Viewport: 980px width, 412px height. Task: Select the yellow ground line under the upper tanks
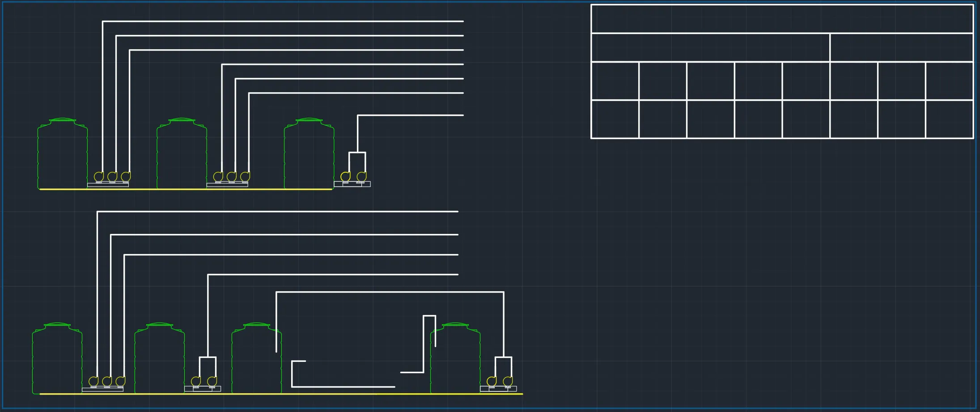(186, 189)
